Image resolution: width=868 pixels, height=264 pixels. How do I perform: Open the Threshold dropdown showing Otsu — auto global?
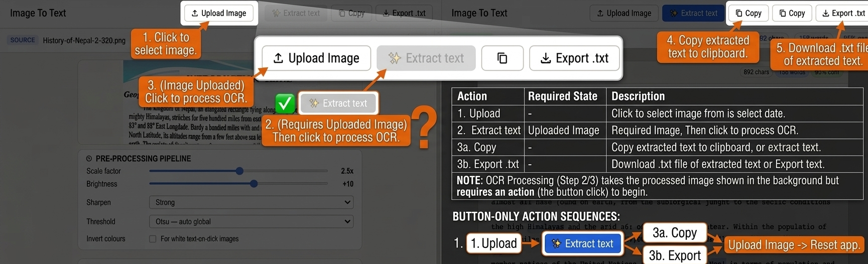(x=251, y=221)
